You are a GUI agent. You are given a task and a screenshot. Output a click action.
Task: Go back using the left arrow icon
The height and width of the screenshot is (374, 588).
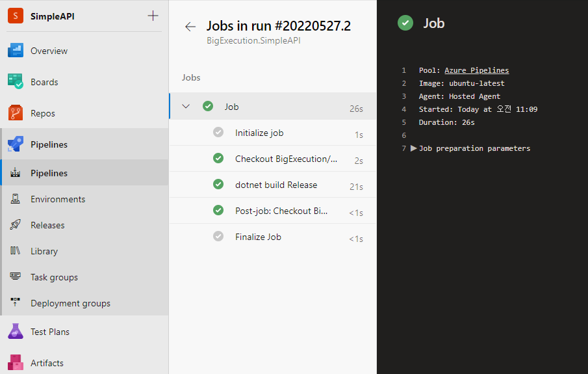(x=190, y=27)
